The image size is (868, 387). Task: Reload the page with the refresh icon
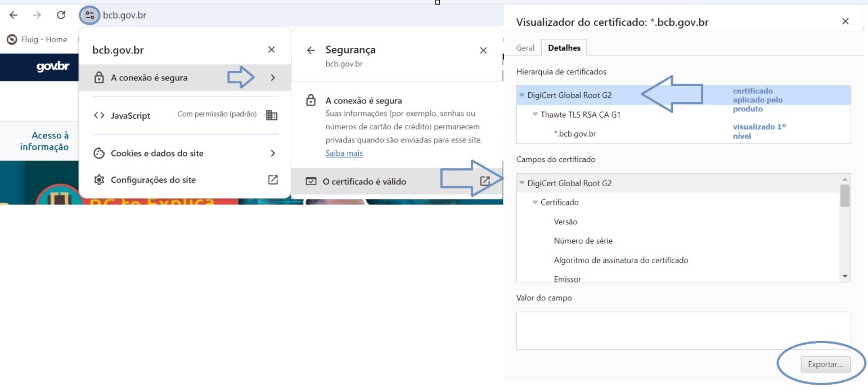click(61, 15)
